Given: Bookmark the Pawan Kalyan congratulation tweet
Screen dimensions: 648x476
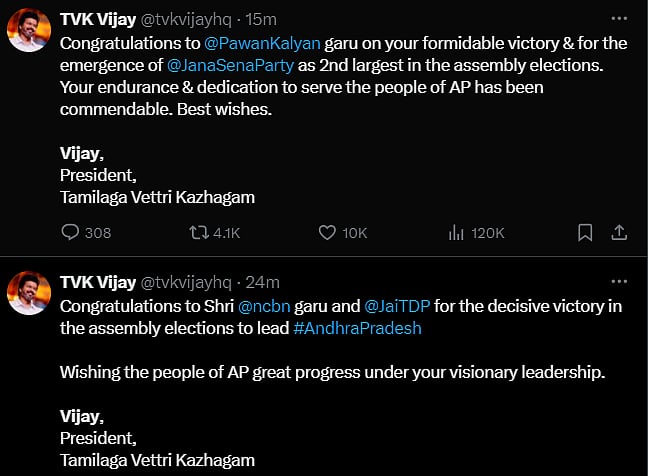Looking at the screenshot, I should [x=586, y=233].
